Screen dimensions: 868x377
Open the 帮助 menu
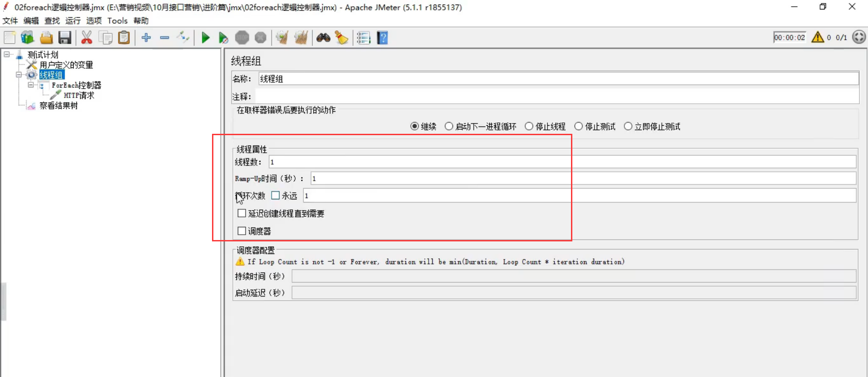141,21
